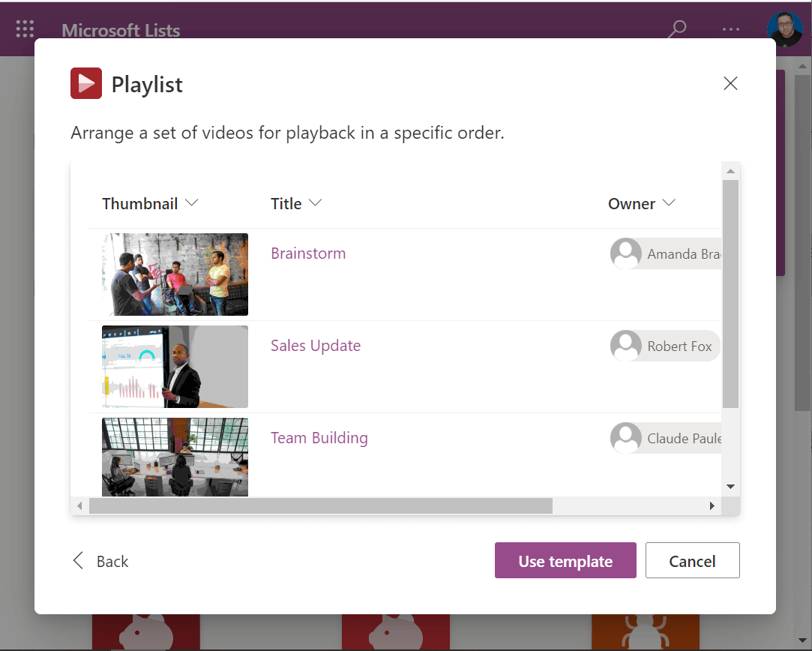Open the Title column sort dropdown
Viewport: 812px width, 651px height.
[315, 202]
